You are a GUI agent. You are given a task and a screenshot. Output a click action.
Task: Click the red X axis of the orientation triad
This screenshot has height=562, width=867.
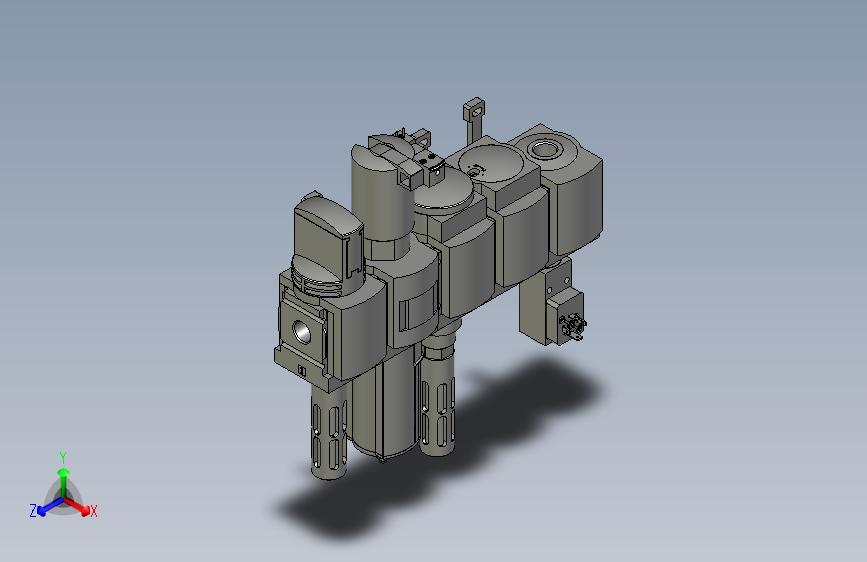coord(78,506)
